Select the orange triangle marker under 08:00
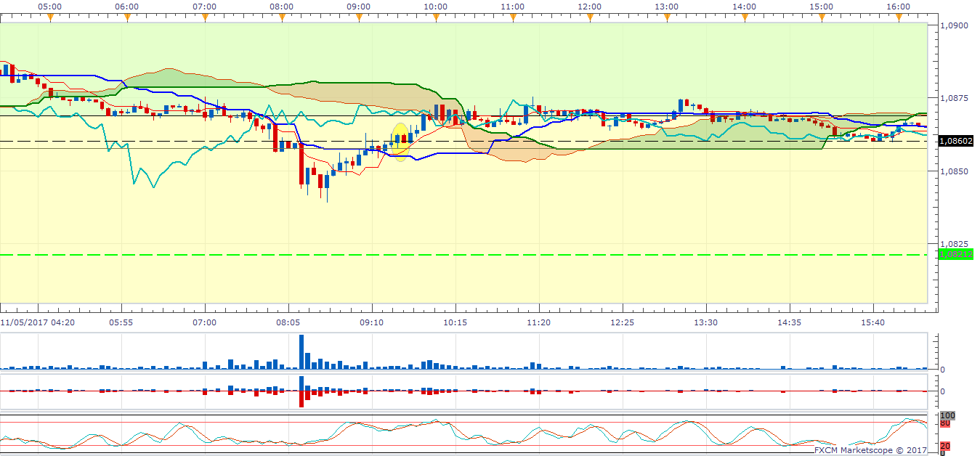 (281, 17)
